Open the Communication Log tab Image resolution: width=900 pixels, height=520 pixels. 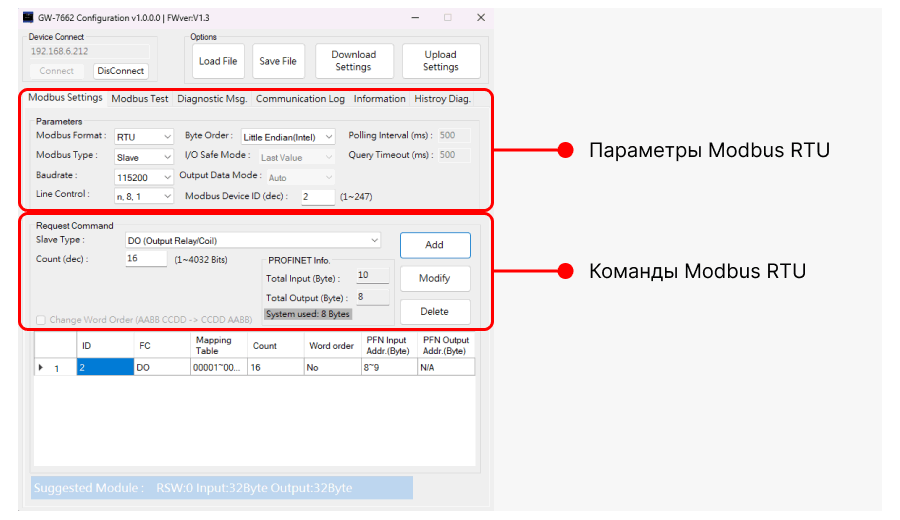click(x=300, y=99)
